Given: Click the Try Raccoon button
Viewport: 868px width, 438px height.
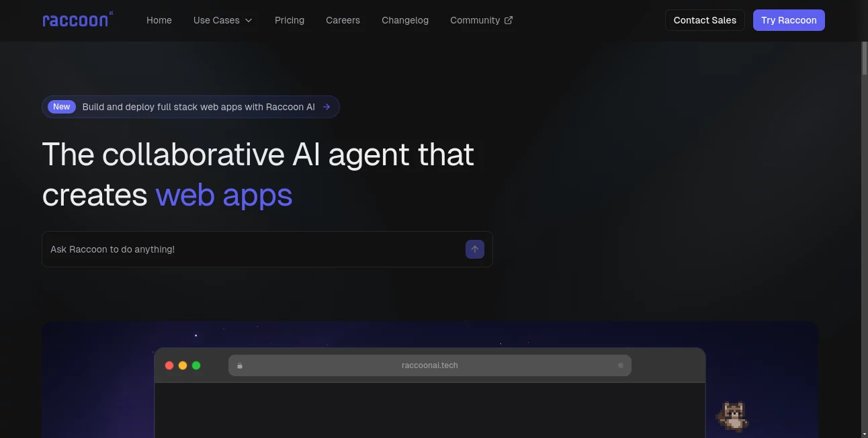Looking at the screenshot, I should click(x=789, y=20).
